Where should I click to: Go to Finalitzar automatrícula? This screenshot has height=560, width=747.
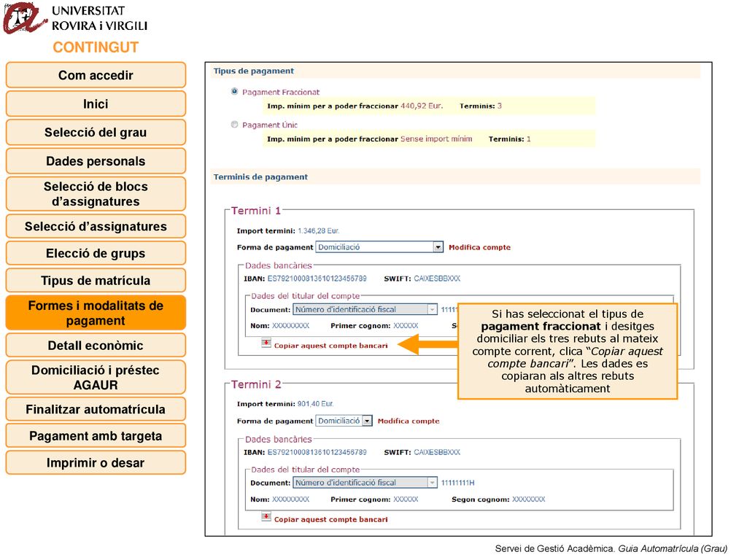tap(96, 409)
